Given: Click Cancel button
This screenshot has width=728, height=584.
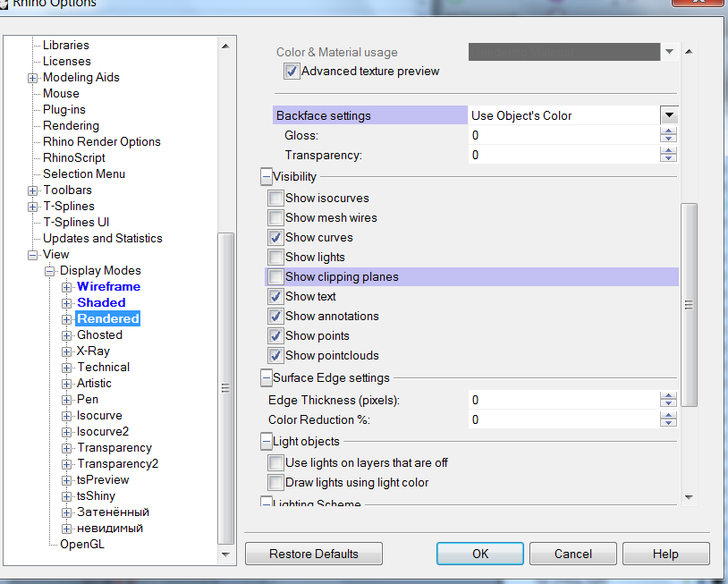Looking at the screenshot, I should [x=573, y=554].
